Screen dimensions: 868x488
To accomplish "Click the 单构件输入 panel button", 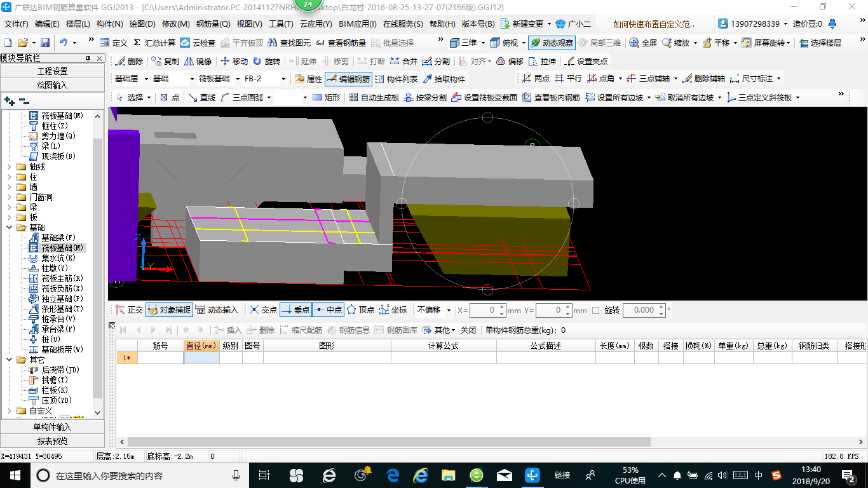I will click(x=52, y=427).
